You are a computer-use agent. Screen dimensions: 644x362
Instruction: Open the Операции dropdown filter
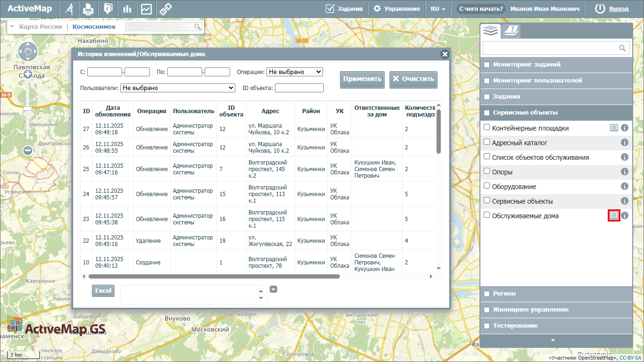[x=294, y=72]
